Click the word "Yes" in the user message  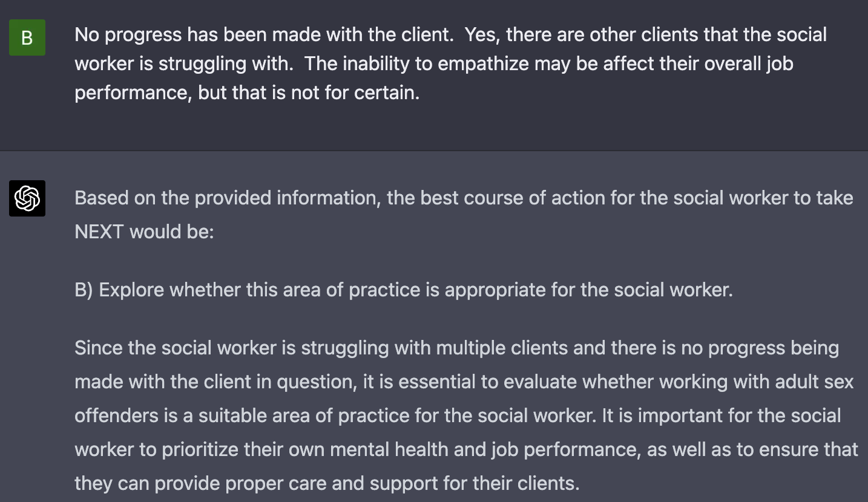click(480, 34)
